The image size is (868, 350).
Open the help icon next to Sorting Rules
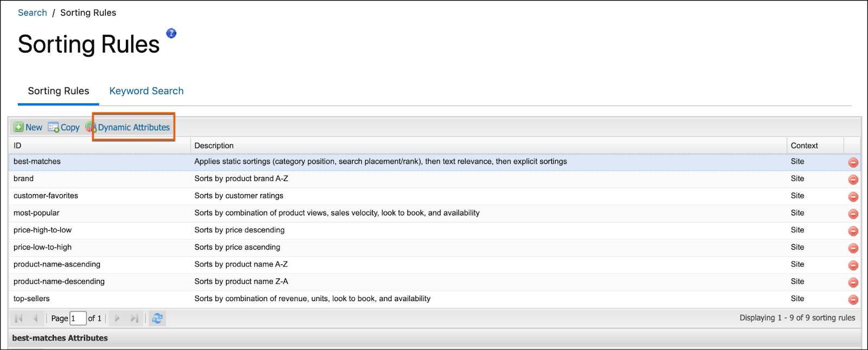(171, 33)
